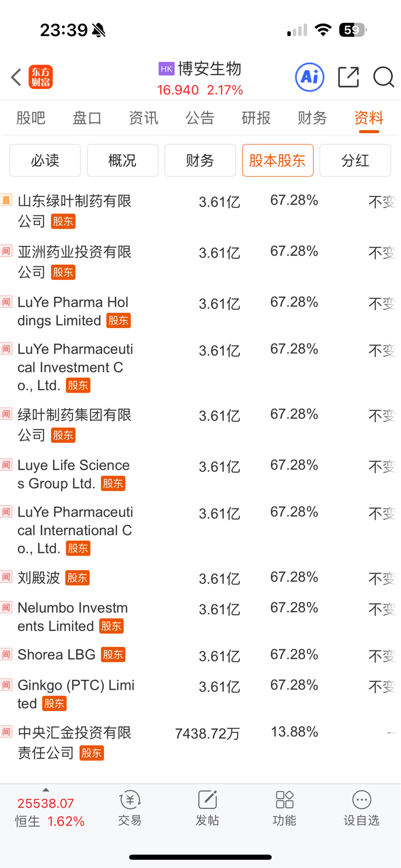Tap the 设自选 watchlist icon

361,808
